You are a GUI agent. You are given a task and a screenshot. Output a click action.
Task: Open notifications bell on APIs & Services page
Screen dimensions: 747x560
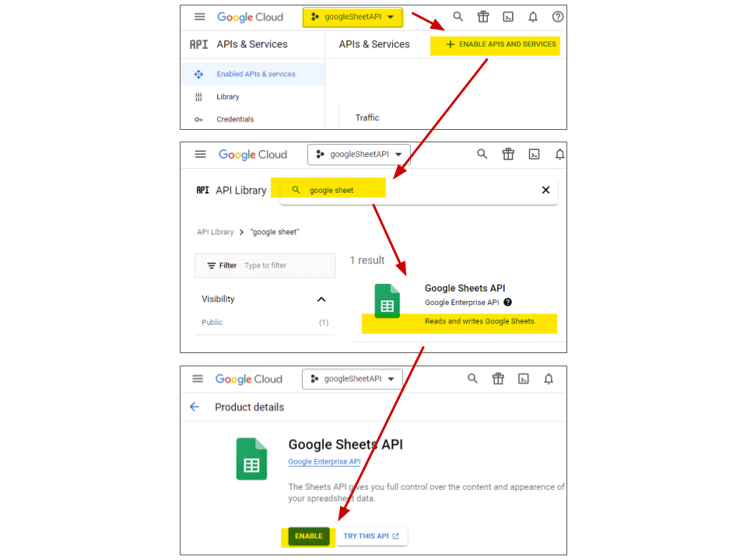[x=533, y=17]
